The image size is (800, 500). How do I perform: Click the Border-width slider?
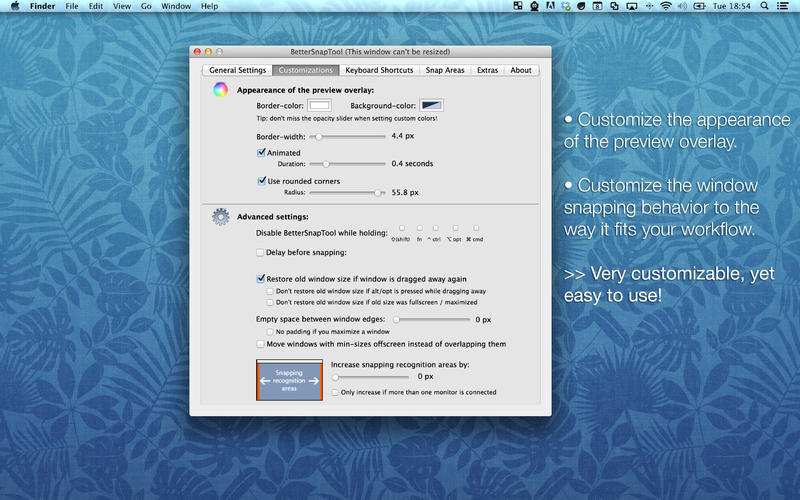[x=347, y=137]
